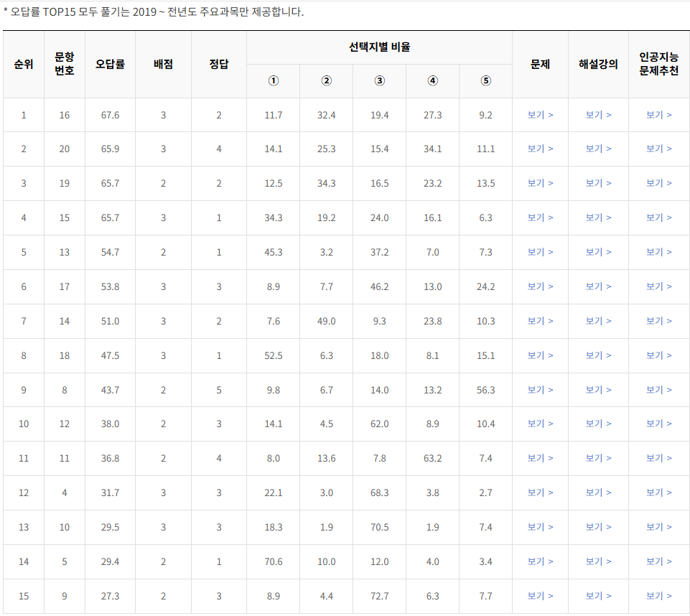Open 해설강의 보기 for question 11
690x616 pixels.
click(x=598, y=458)
